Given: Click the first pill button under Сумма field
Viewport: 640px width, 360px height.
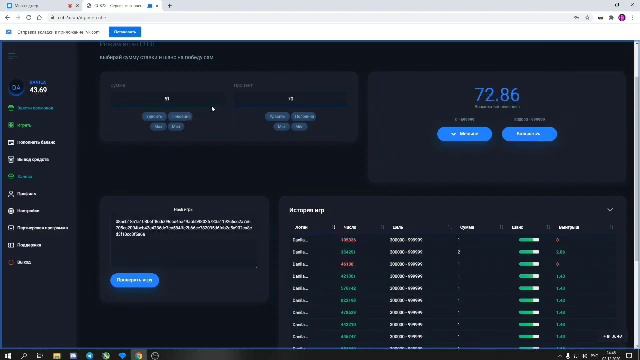Looking at the screenshot, I should click(x=154, y=117).
